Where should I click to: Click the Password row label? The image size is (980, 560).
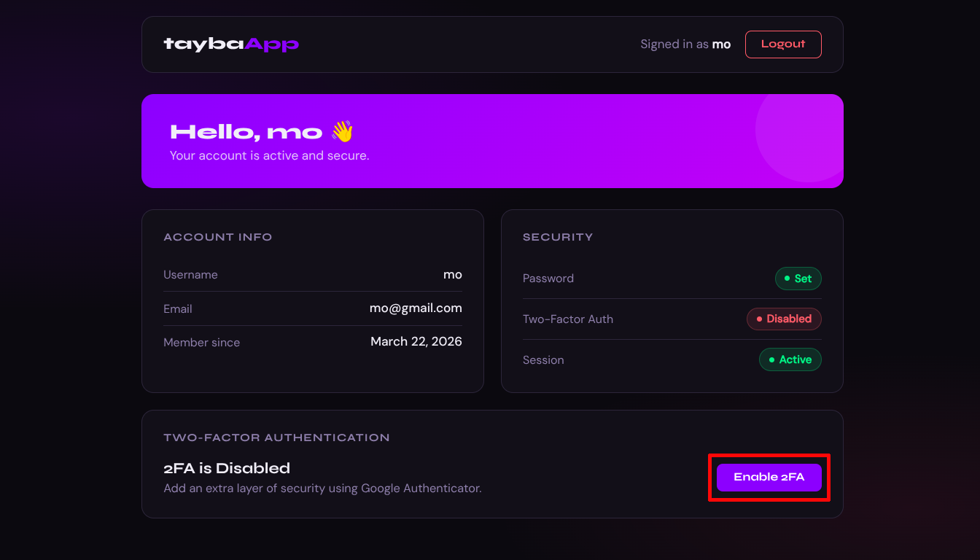click(548, 279)
